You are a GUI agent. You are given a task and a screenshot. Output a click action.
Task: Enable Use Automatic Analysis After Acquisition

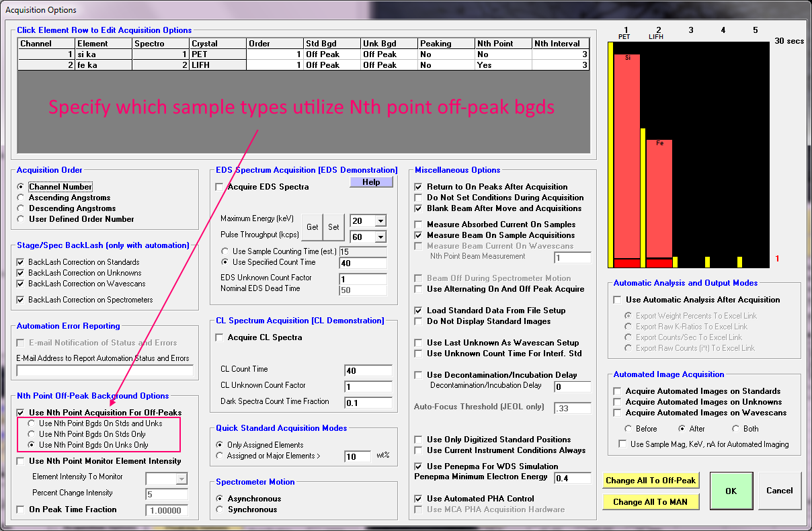[618, 300]
